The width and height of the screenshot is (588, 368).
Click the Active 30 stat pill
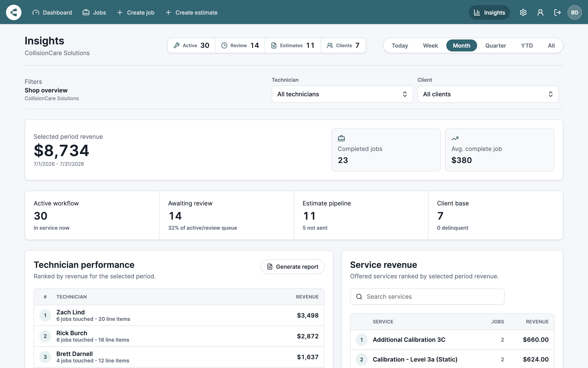coord(191,45)
